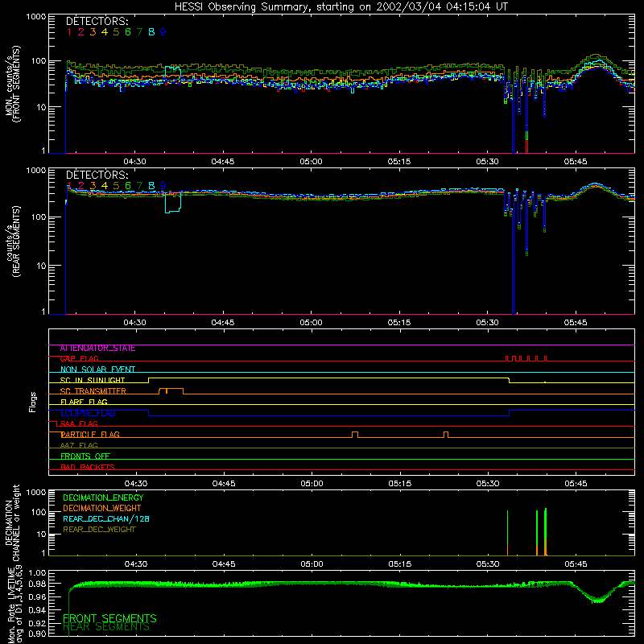Screen dimensions: 644x644
Task: Click the 0.94 livetime axis tick
Action: tap(38, 610)
